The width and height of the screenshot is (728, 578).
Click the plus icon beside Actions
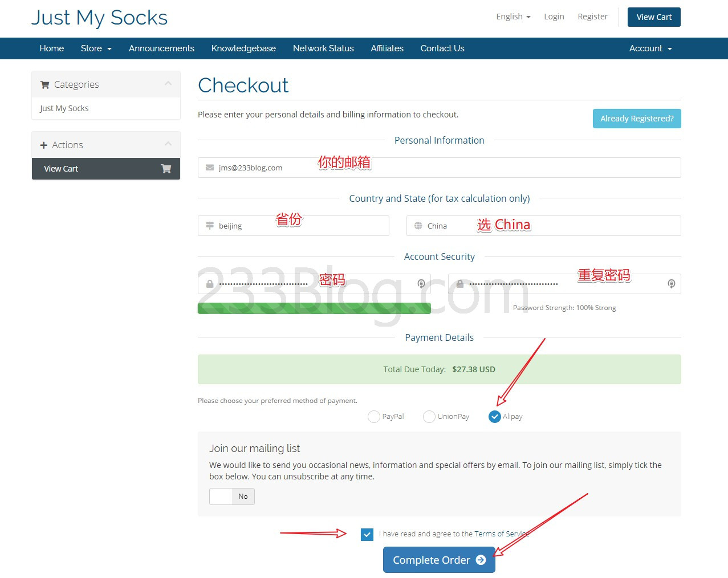(44, 145)
